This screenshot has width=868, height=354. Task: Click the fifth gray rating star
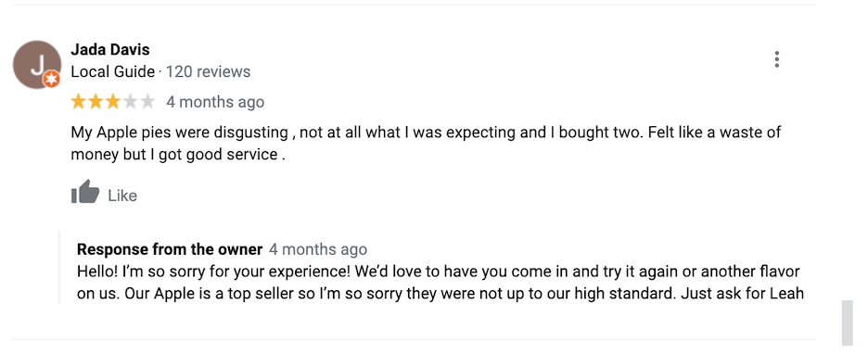pyautogui.click(x=147, y=102)
